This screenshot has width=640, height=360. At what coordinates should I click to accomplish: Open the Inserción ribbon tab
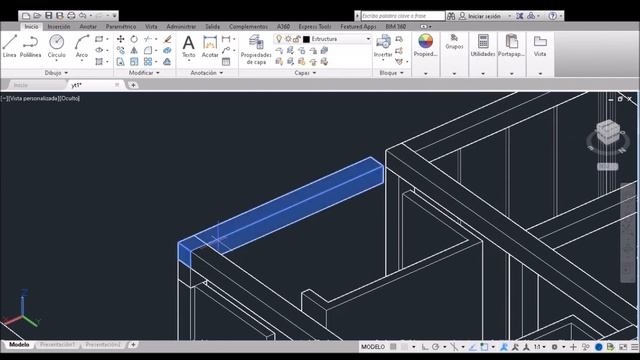59,27
